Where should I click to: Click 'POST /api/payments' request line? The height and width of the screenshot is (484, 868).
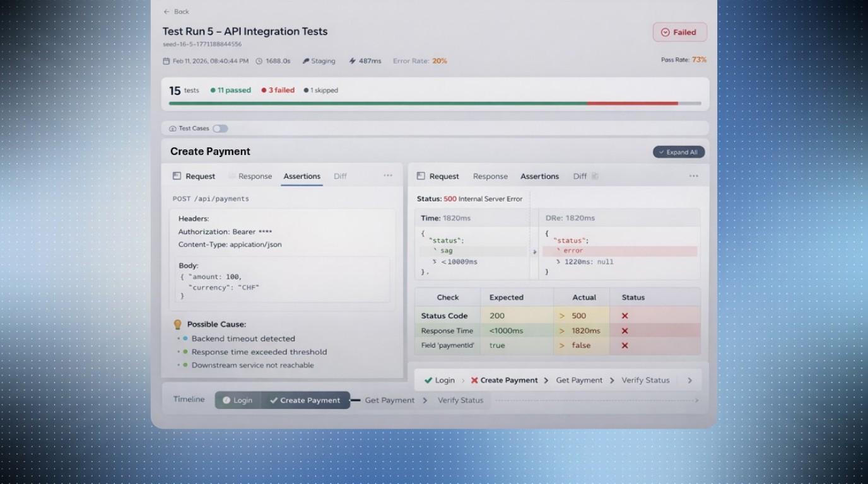pos(211,199)
